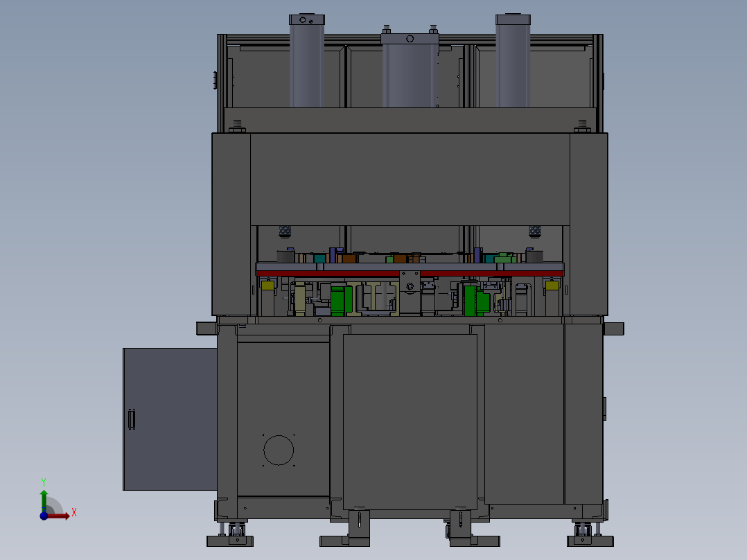
Task: Select the left black knurled knob under beam
Action: [285, 231]
